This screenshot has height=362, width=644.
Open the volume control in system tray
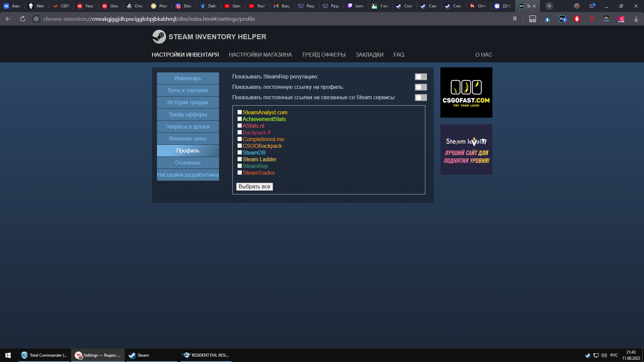tap(604, 355)
